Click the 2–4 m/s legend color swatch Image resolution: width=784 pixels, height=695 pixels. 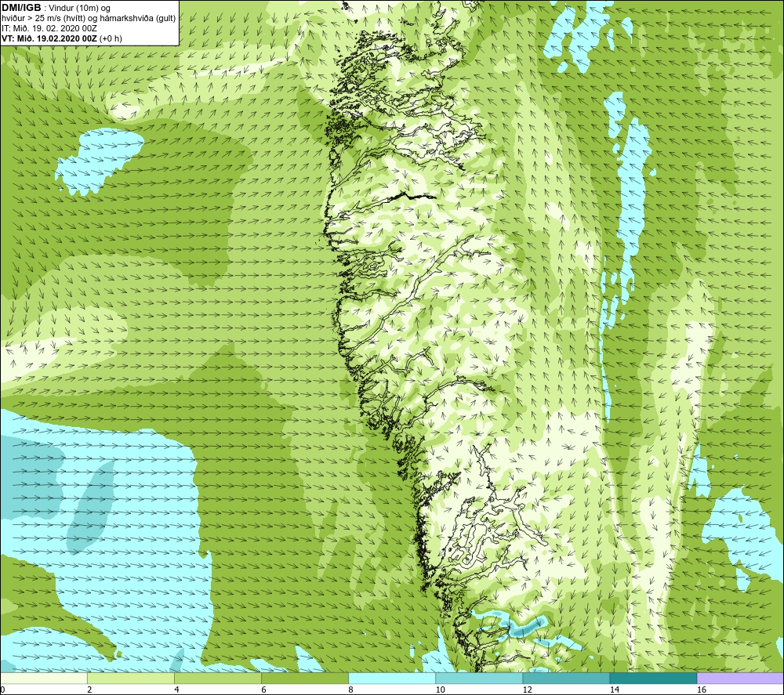[131, 679]
